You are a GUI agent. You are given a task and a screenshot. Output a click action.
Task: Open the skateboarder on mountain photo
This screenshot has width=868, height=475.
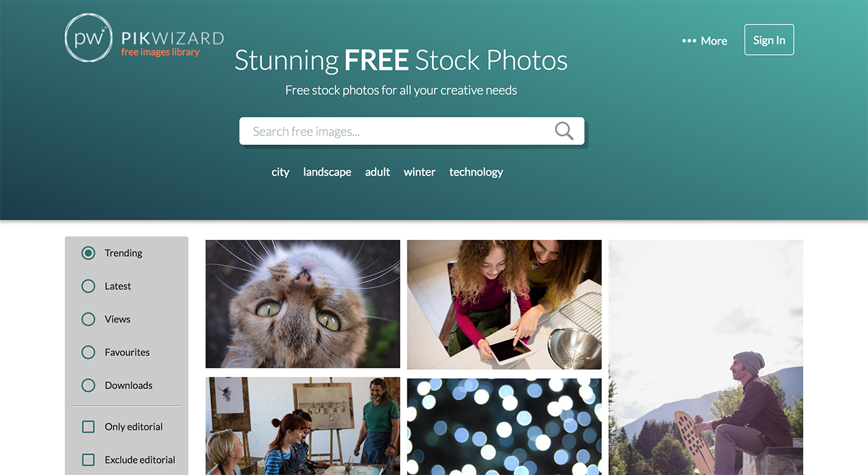[x=705, y=357]
